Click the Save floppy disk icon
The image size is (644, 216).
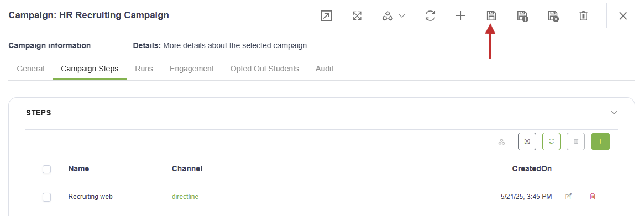[491, 16]
